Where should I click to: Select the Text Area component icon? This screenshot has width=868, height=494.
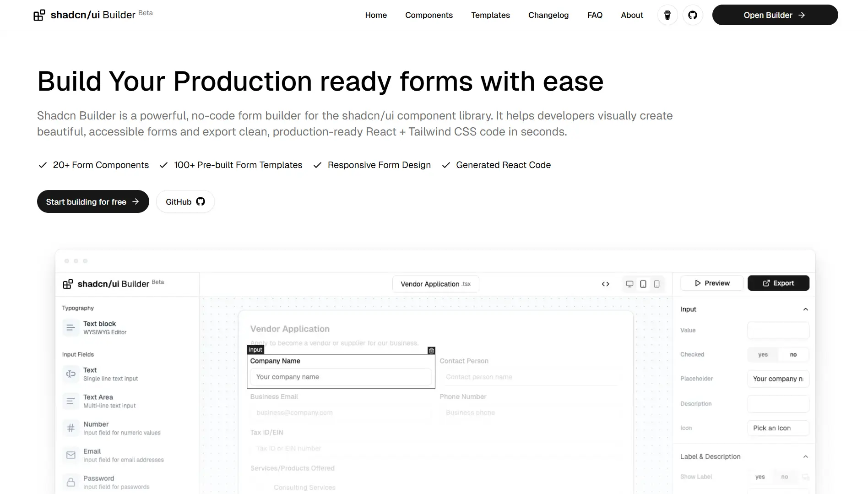coord(71,401)
